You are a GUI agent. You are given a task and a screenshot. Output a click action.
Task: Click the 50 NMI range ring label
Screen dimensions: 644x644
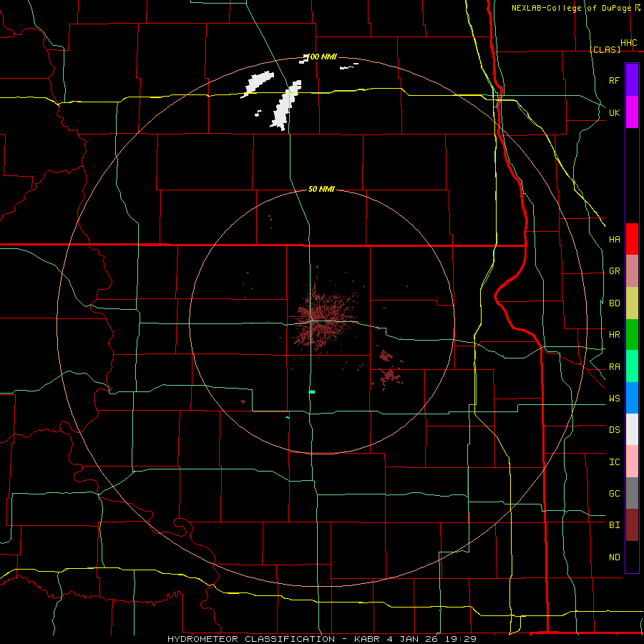321,189
